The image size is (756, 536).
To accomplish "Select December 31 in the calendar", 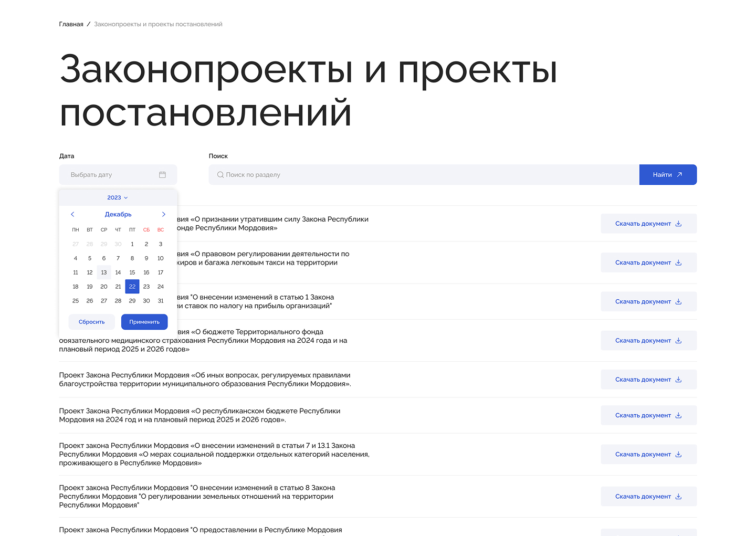I will click(x=161, y=300).
